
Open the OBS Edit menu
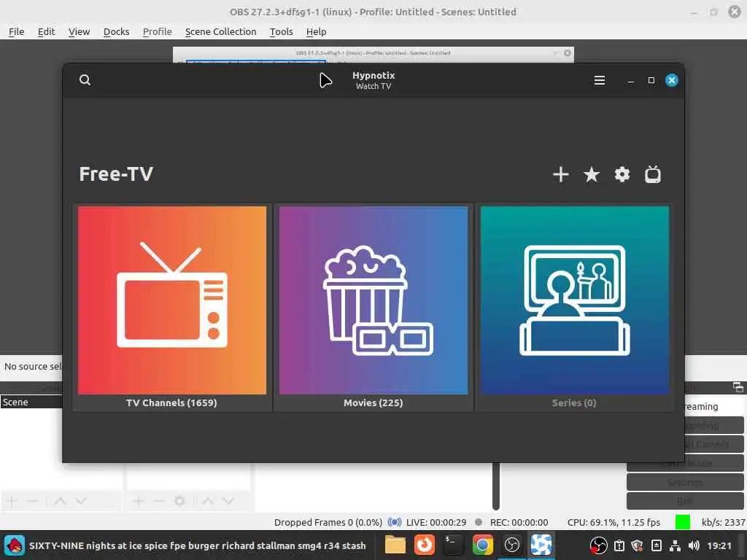coord(46,31)
